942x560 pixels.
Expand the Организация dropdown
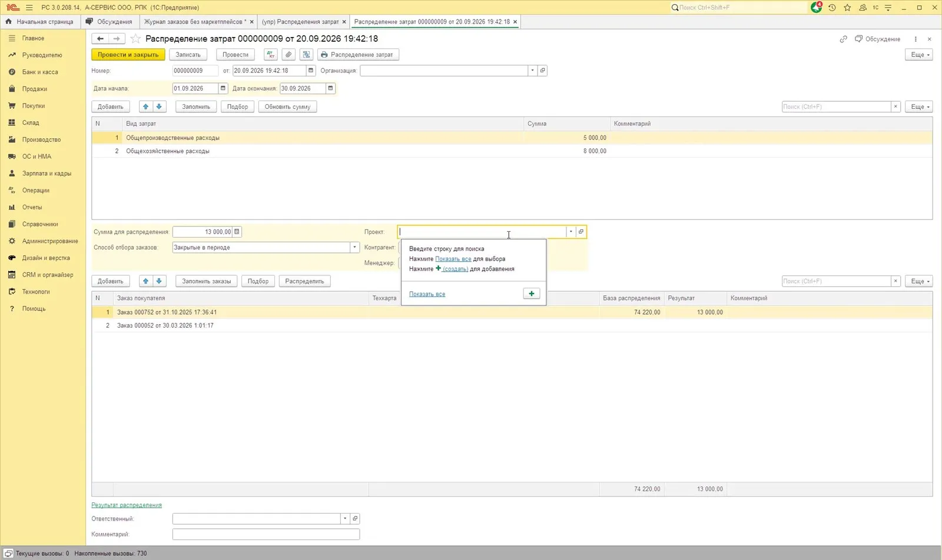(532, 71)
